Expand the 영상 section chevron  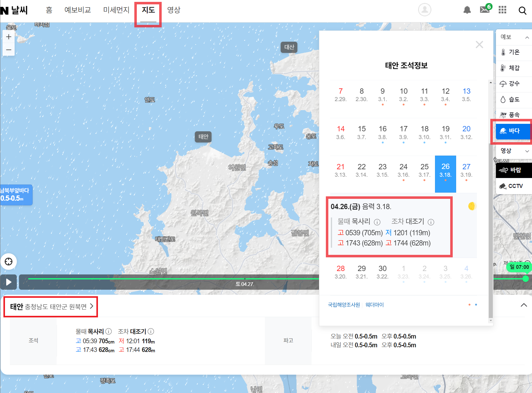coord(527,151)
